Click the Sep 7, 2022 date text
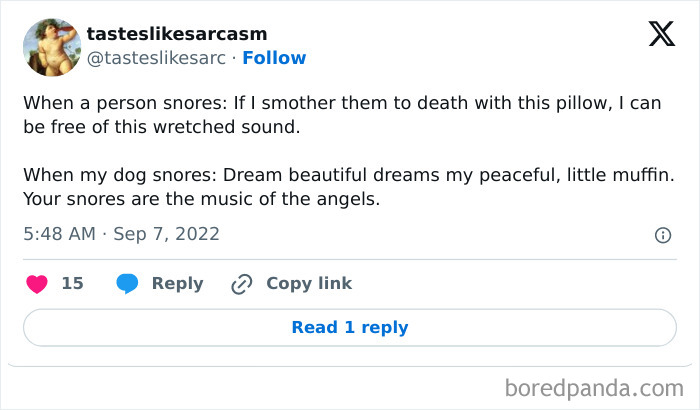Viewport: 700px width, 410px height. coord(166,235)
